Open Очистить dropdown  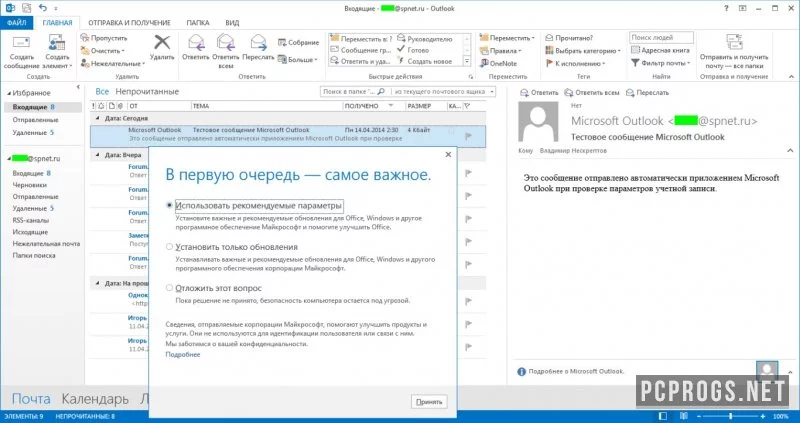(x=103, y=51)
